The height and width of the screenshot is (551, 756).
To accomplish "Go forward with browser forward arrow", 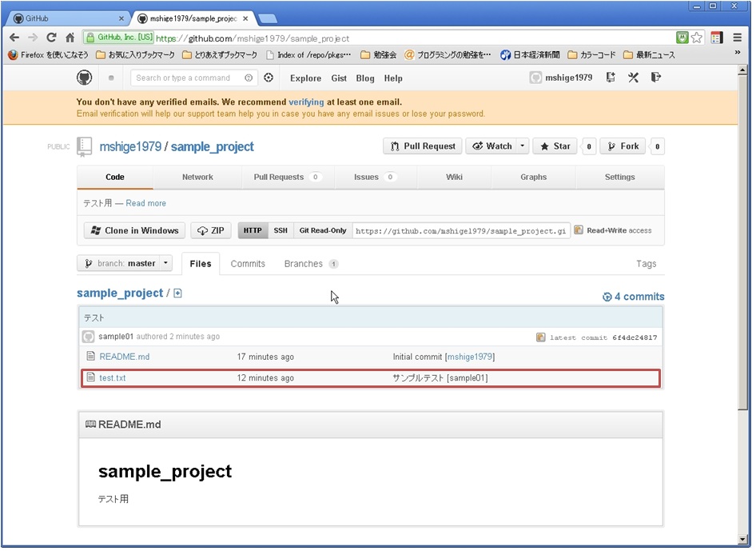I will point(33,38).
